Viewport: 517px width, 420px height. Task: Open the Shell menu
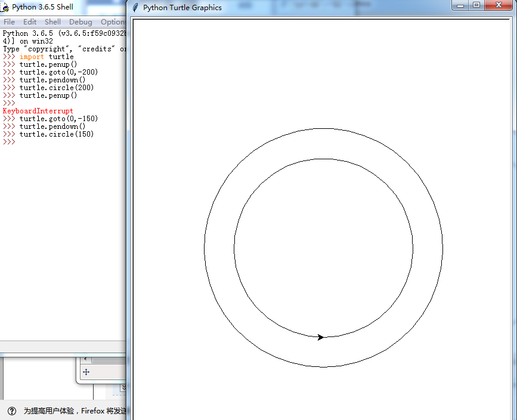(52, 22)
